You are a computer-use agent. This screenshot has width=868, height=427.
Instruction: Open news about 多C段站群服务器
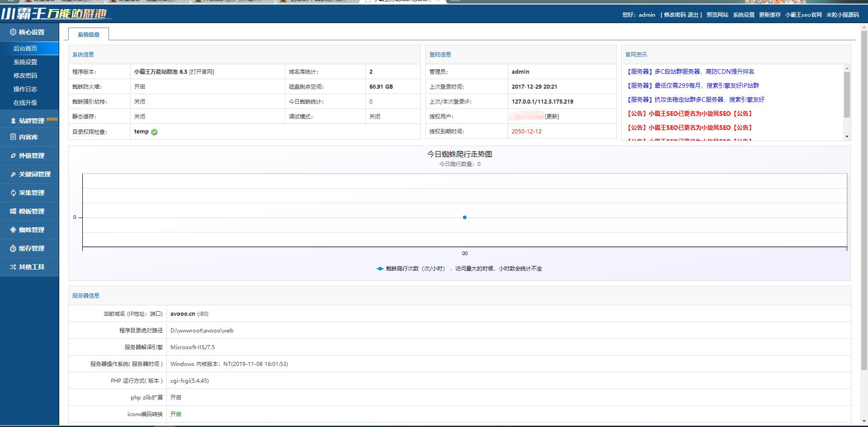(691, 71)
